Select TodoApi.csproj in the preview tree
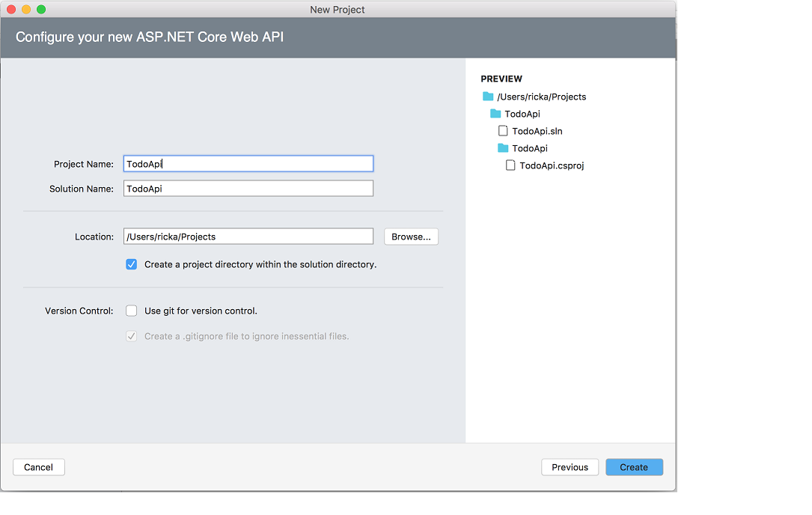Image resolution: width=812 pixels, height=515 pixels. tap(552, 165)
